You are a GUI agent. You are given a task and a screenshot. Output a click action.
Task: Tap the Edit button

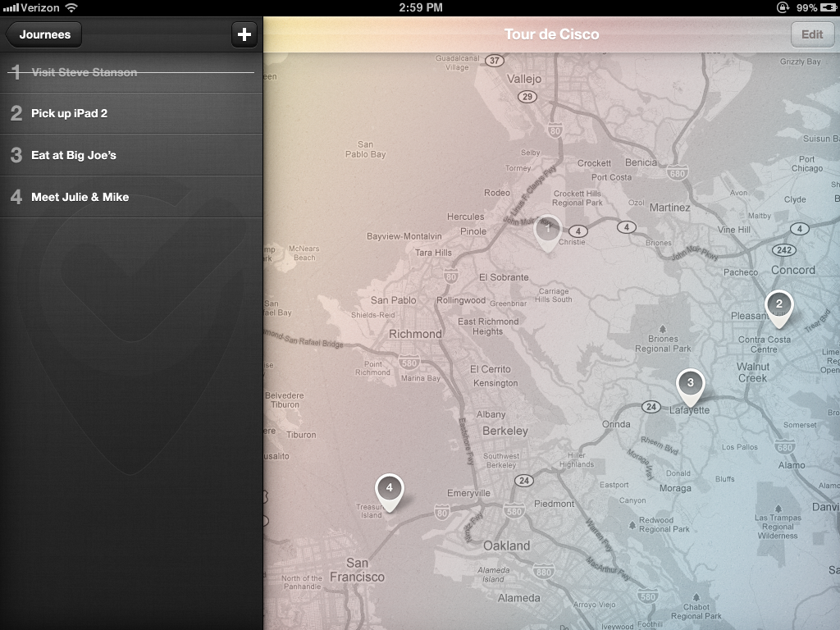pyautogui.click(x=812, y=34)
